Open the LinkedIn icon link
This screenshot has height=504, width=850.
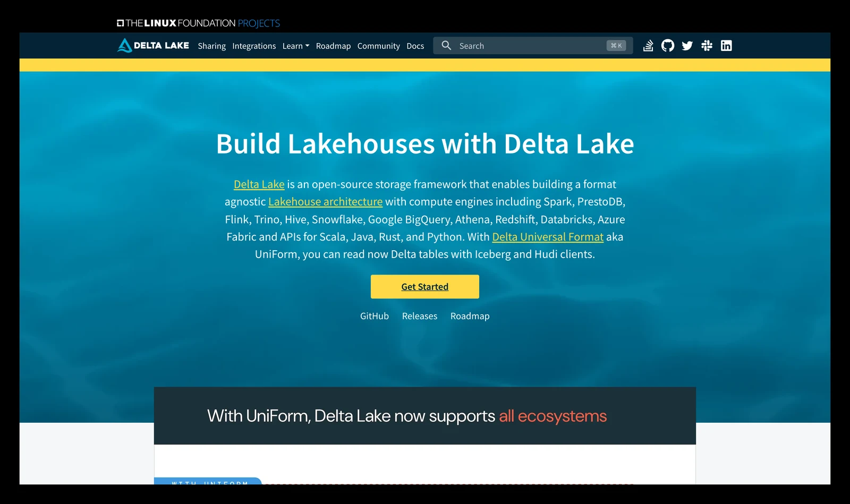point(726,46)
